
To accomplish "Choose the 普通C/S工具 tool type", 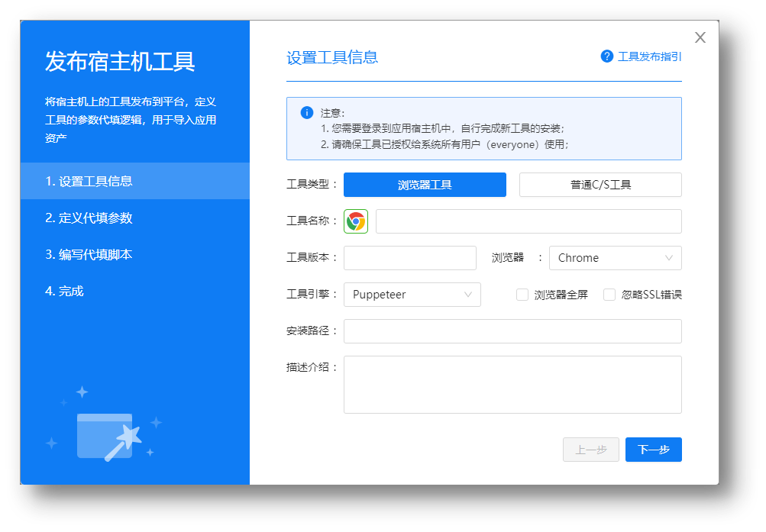I will (x=600, y=185).
